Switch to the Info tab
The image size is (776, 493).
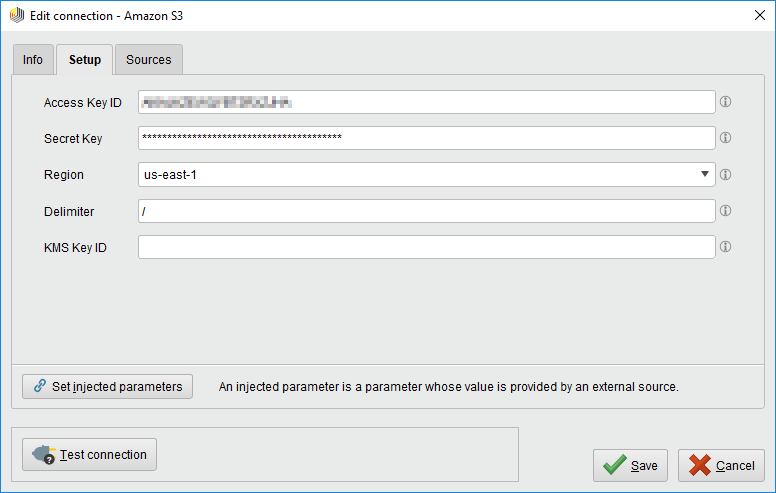pos(33,60)
